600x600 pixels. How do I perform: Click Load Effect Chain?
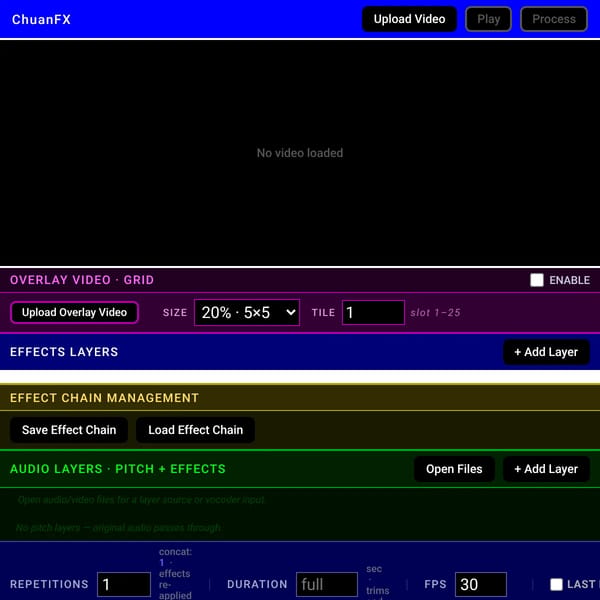point(196,430)
